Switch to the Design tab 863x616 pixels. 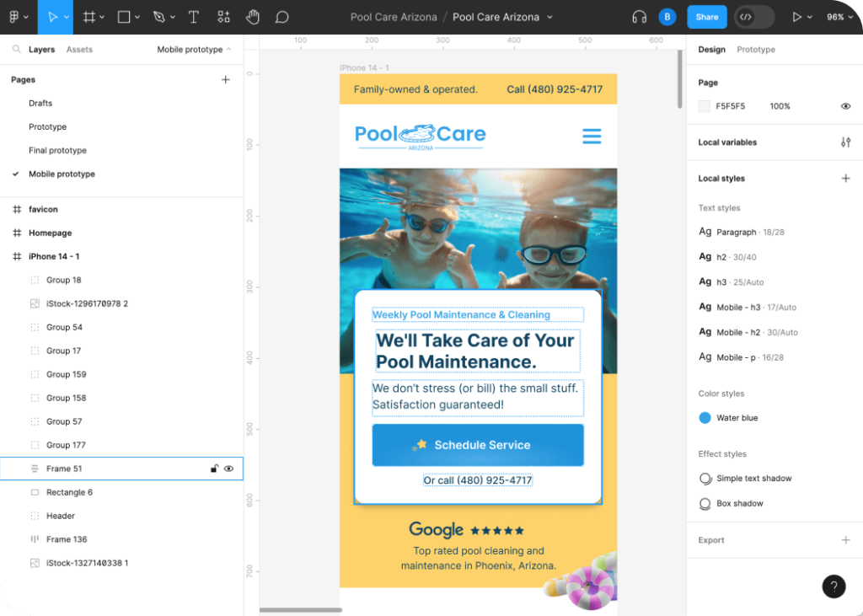711,50
